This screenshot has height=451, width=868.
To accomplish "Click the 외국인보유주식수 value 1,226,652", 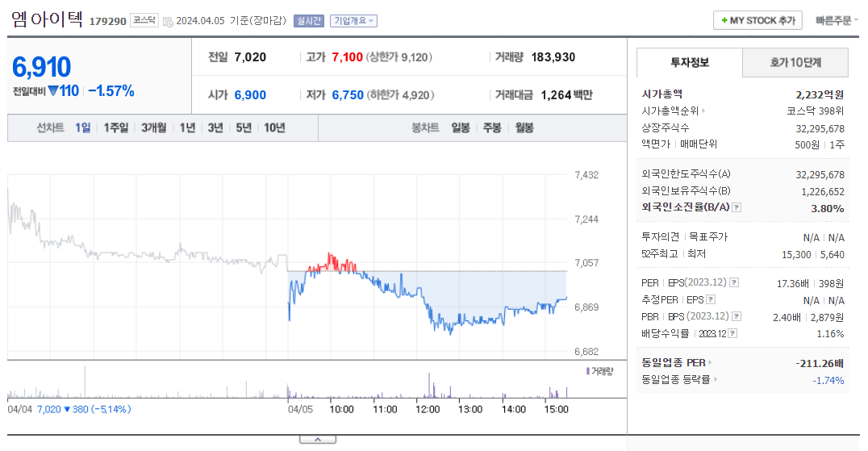I will click(823, 191).
